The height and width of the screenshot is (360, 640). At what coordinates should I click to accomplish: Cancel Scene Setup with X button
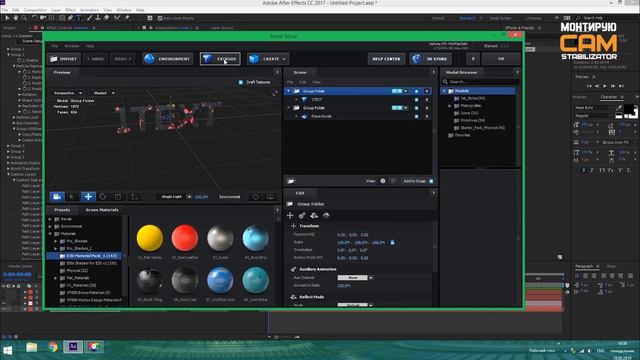tap(473, 59)
